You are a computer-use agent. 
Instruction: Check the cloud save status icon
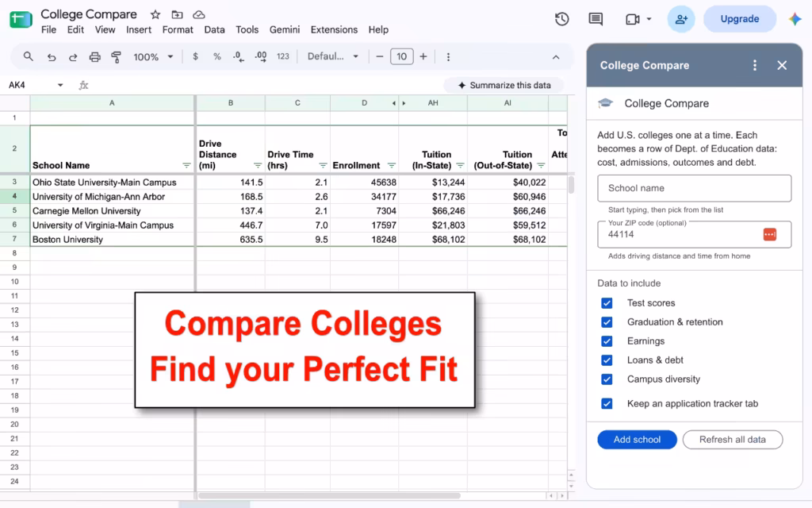point(199,14)
